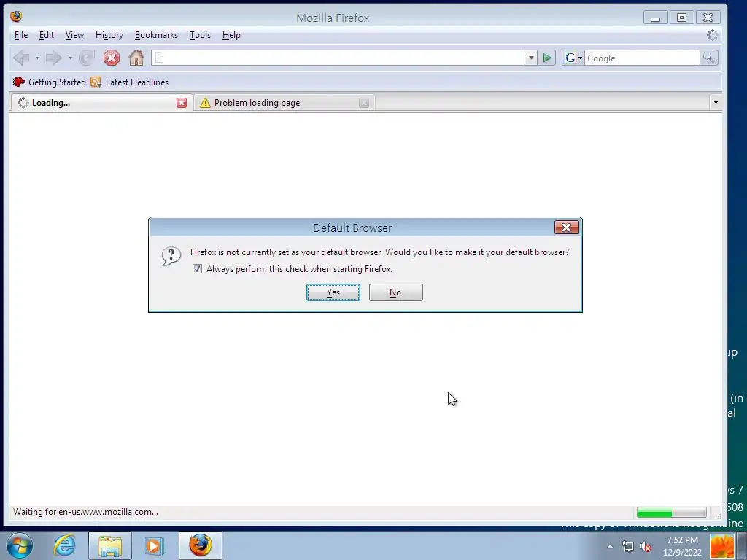
Task: Click the muted volume tray icon
Action: tap(646, 547)
